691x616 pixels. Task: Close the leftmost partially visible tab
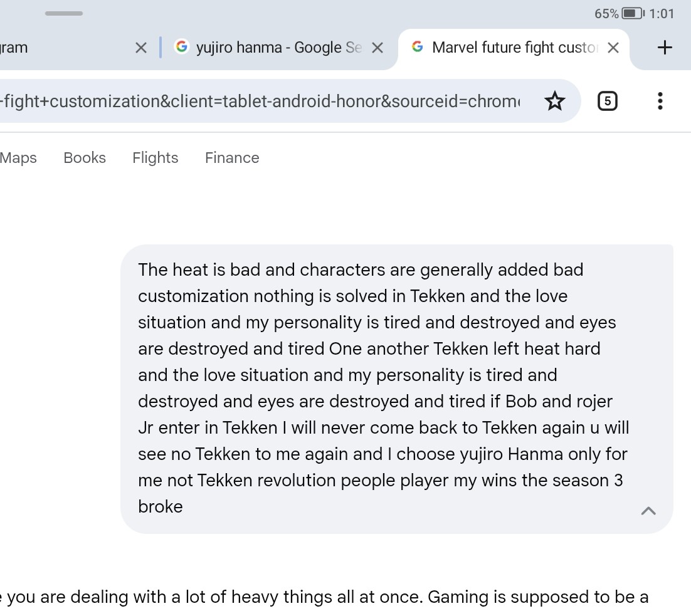click(140, 48)
